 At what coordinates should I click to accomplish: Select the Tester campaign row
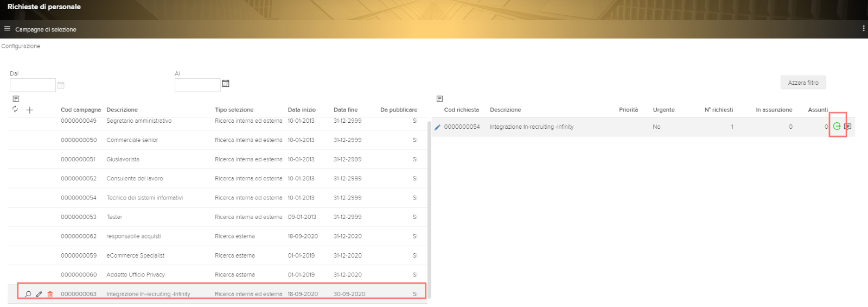pos(218,217)
